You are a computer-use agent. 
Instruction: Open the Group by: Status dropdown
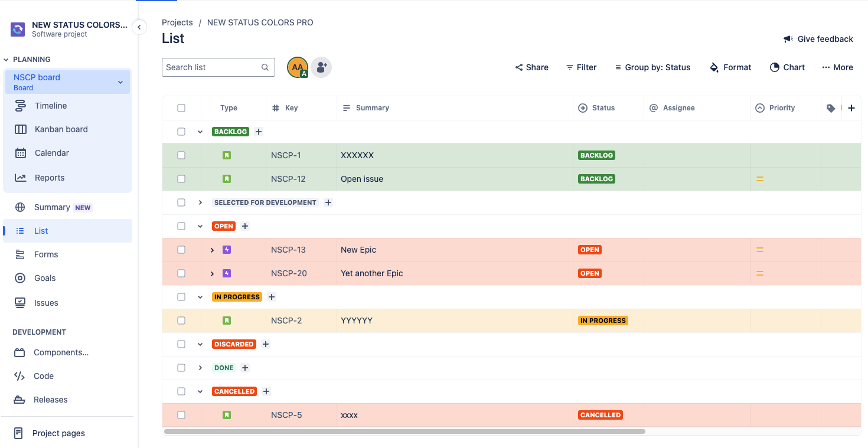click(652, 67)
